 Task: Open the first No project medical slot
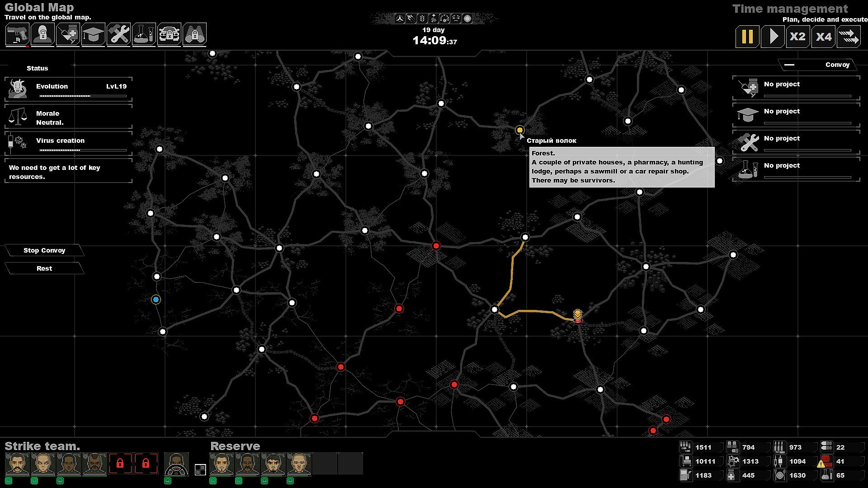[x=796, y=88]
